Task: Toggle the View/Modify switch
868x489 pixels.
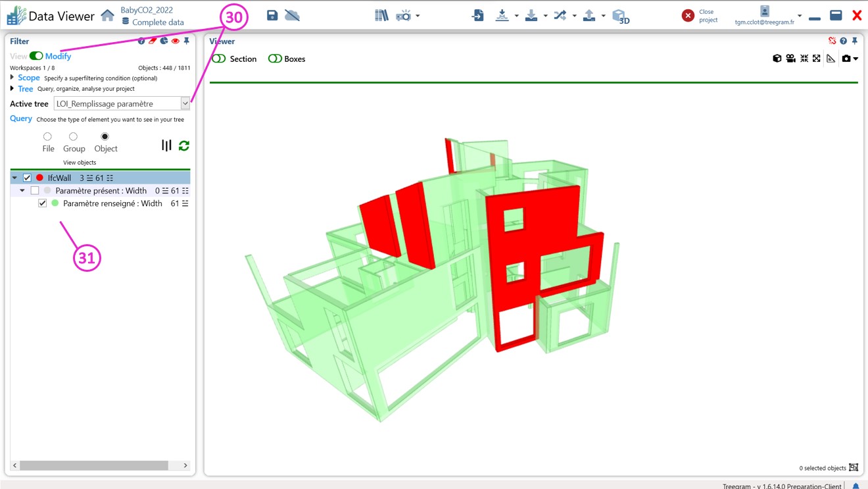Action: point(36,56)
